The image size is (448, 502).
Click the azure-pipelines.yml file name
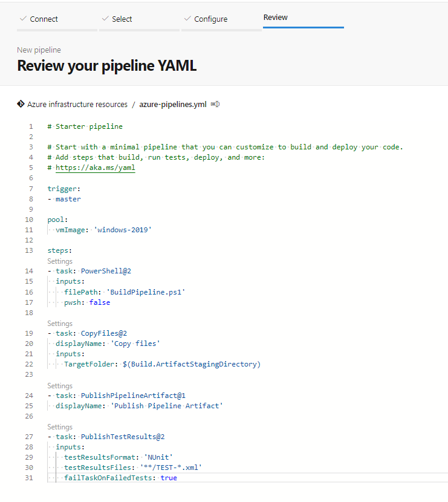(173, 105)
